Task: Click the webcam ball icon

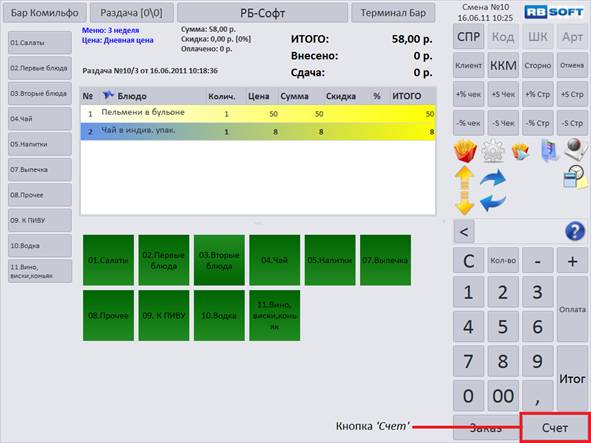Action: (576, 149)
